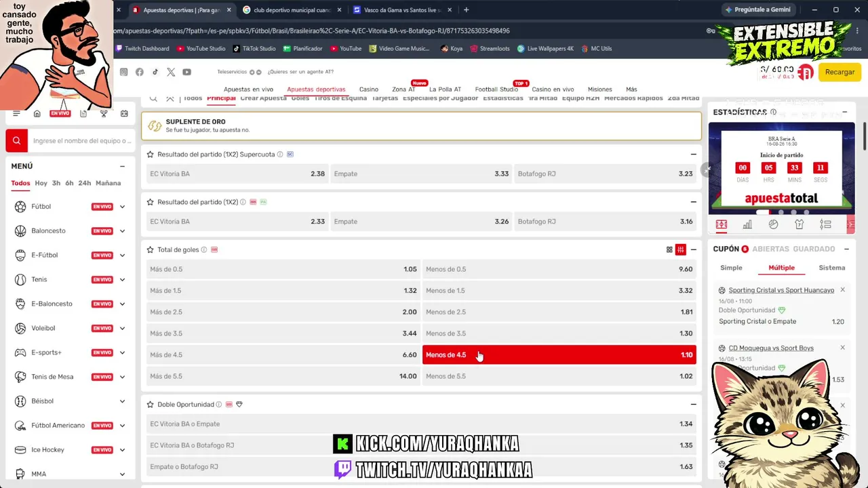Open the pitch view icon in Estadísticas

pos(722,224)
